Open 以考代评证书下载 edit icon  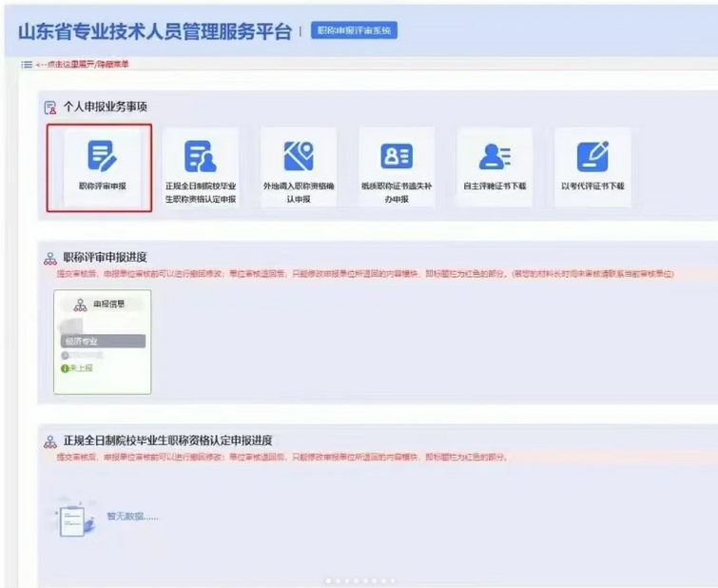[592, 156]
